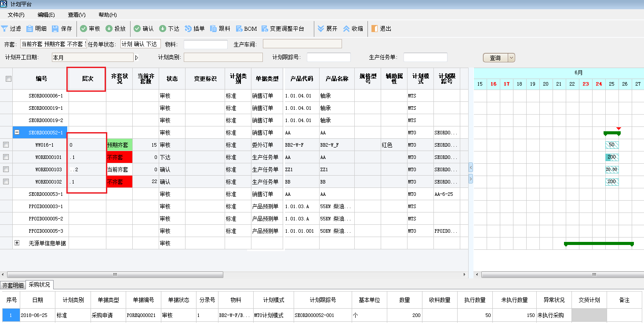
Task: Switch to the 齐套明细 tab
Action: click(13, 285)
